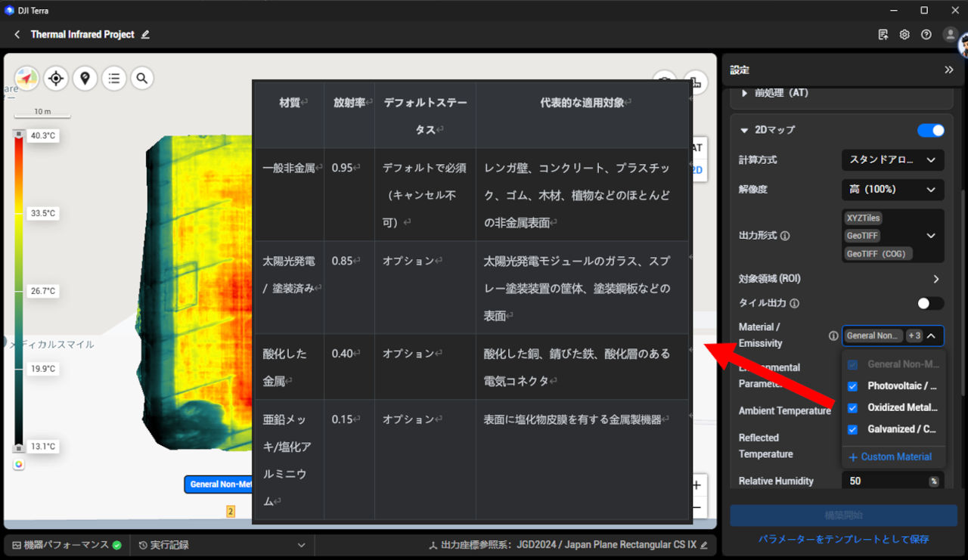Click the 13.1°C scale label
Screen dimensions: 968x560
pos(42,447)
